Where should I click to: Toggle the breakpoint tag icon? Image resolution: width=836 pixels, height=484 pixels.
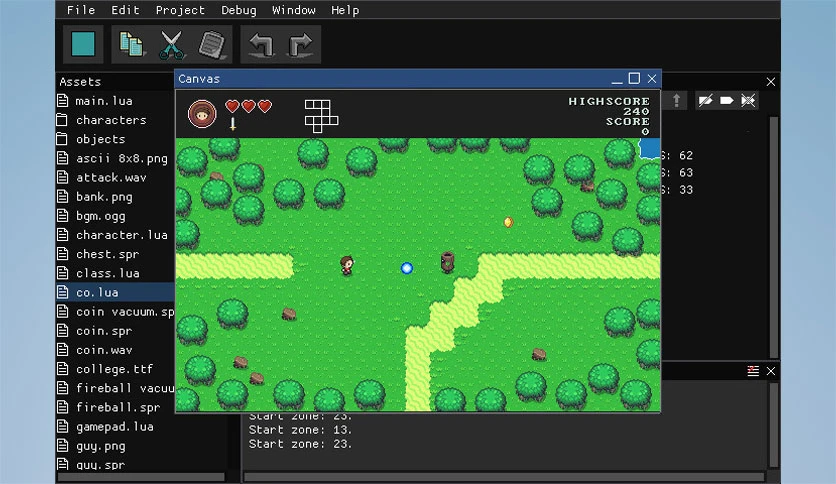click(727, 100)
